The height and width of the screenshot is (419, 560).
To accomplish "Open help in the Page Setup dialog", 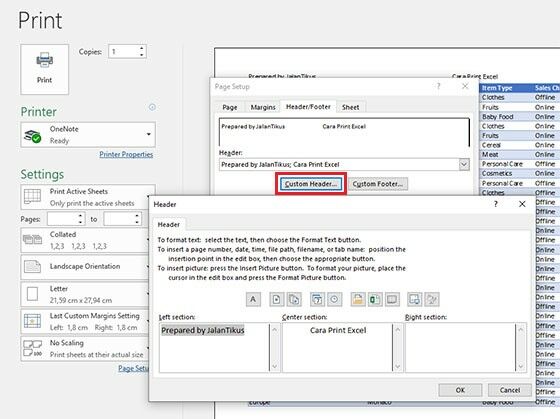I will click(439, 86).
